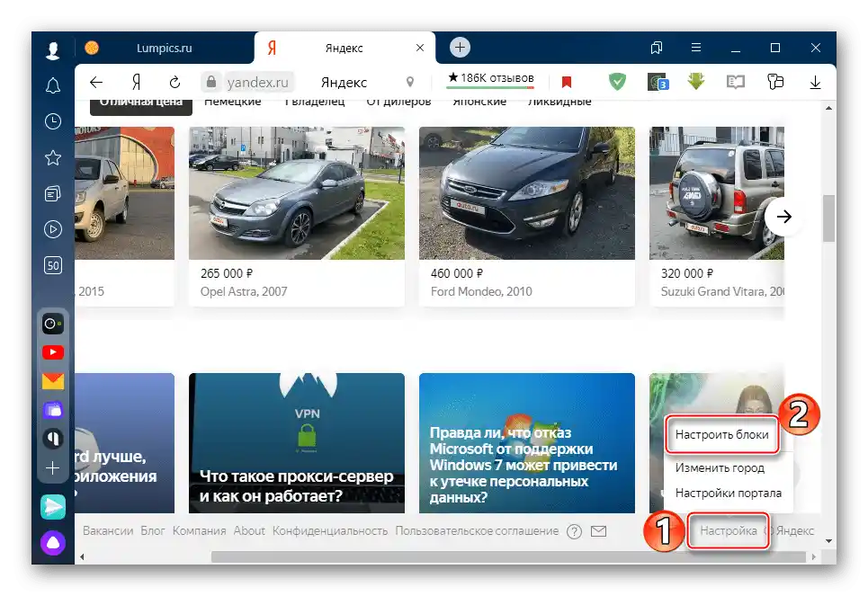Open a new tab with plus
868x596 pixels.
tap(460, 48)
